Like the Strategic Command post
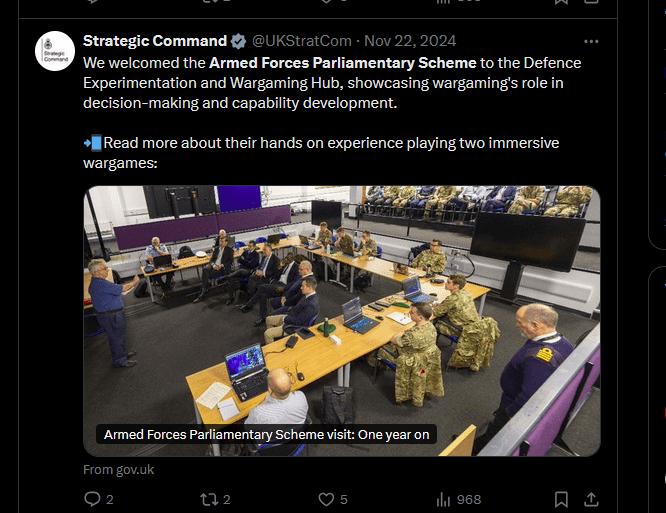The image size is (666, 513). 326,499
